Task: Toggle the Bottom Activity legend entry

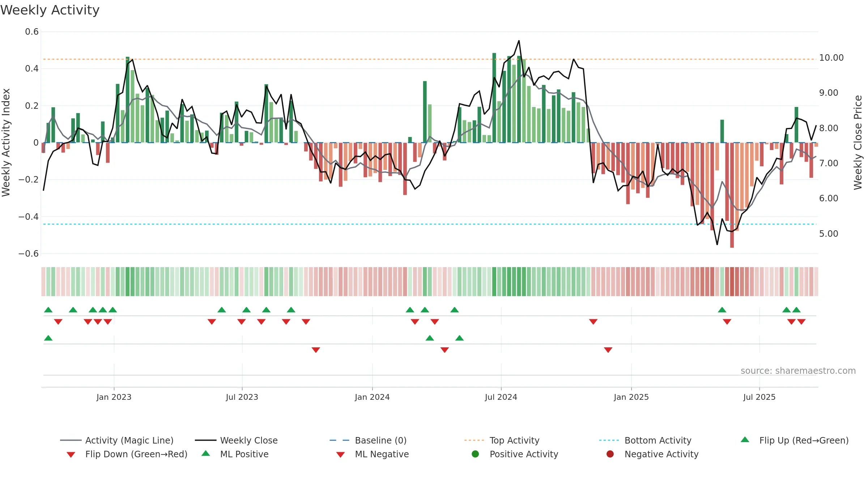Action: (x=645, y=440)
